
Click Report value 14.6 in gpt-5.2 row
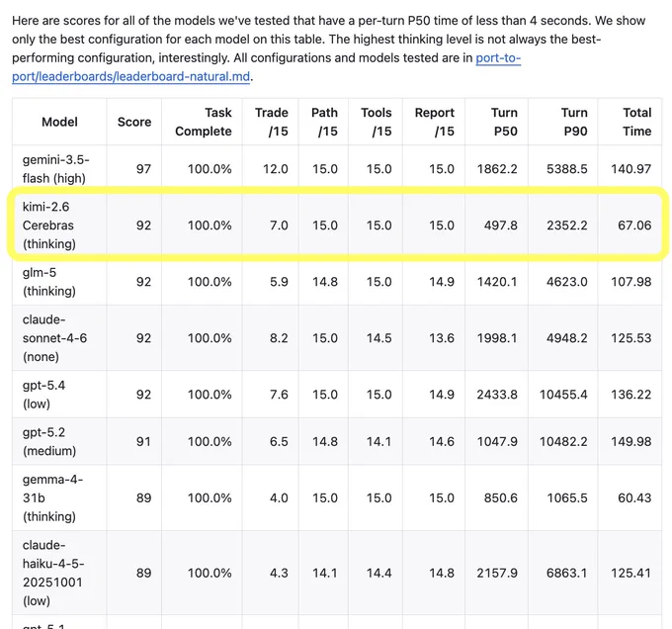442,442
